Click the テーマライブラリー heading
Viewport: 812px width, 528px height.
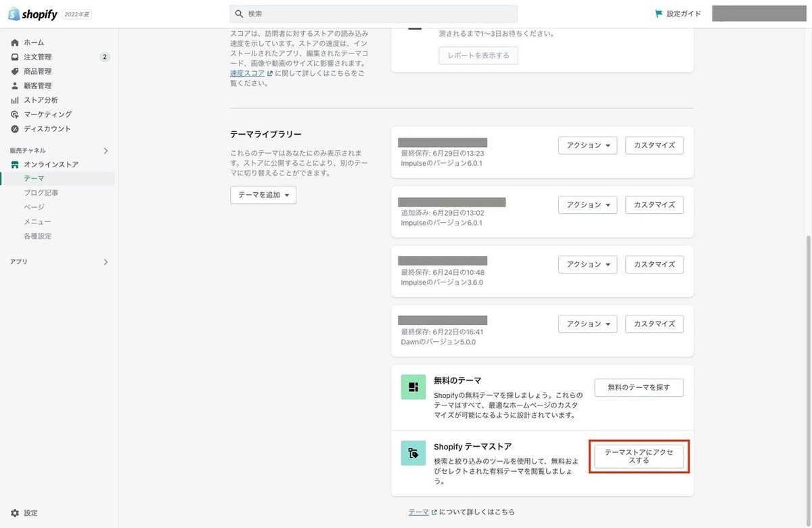(x=266, y=135)
